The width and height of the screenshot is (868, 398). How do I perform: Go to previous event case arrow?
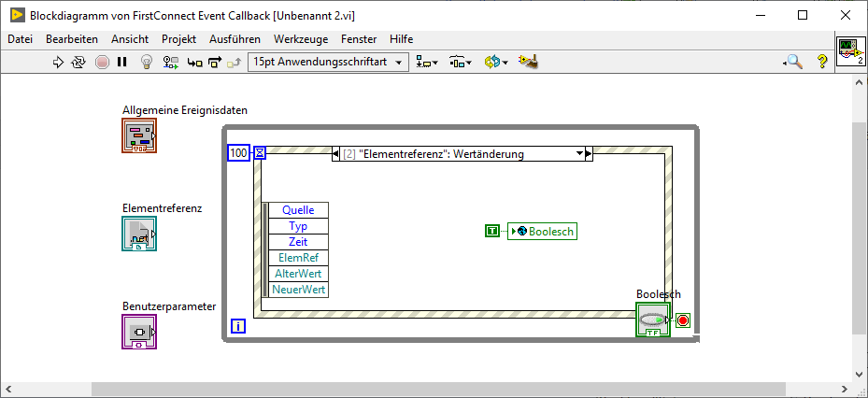point(335,154)
